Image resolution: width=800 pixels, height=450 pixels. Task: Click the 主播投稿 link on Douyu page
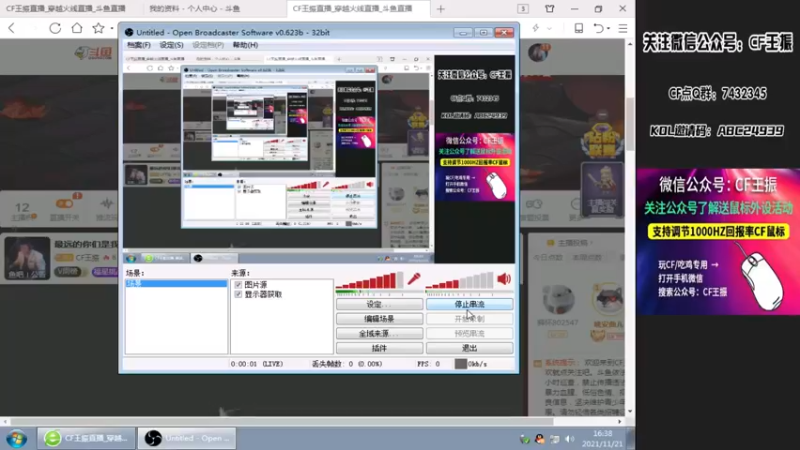click(x=573, y=243)
